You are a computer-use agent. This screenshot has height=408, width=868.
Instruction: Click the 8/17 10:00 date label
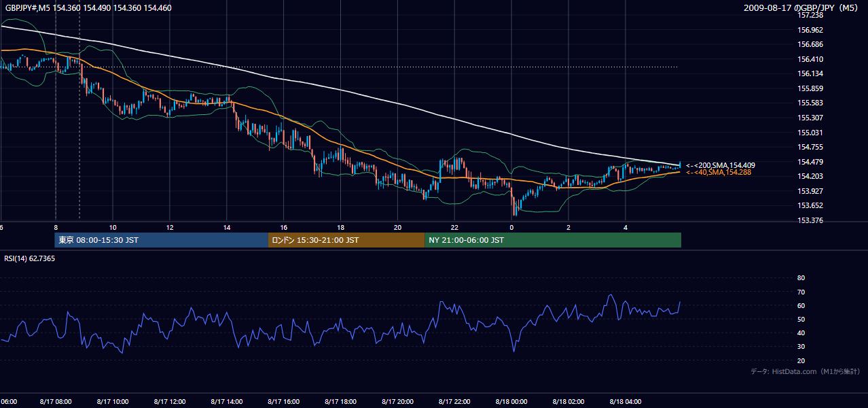click(x=113, y=402)
